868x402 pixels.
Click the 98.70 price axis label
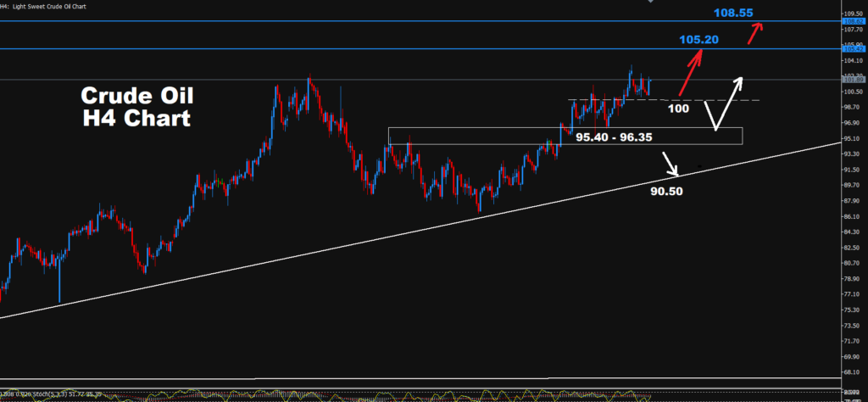coord(853,107)
